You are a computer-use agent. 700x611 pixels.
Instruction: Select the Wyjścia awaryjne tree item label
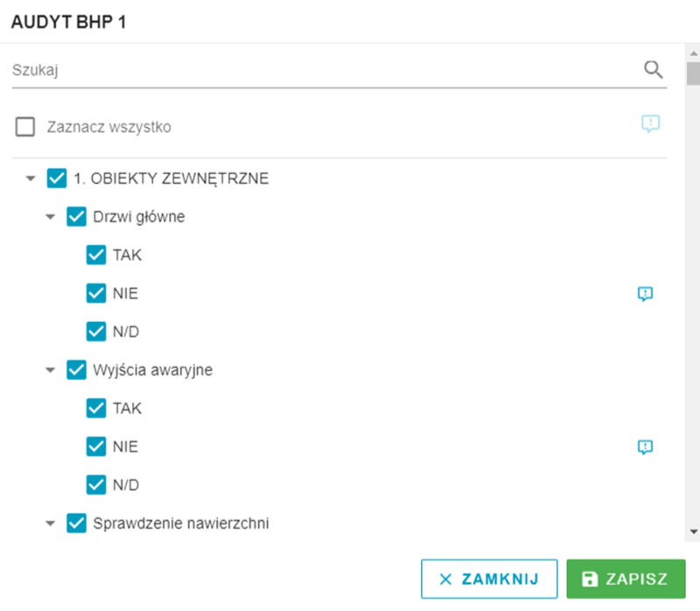(152, 370)
